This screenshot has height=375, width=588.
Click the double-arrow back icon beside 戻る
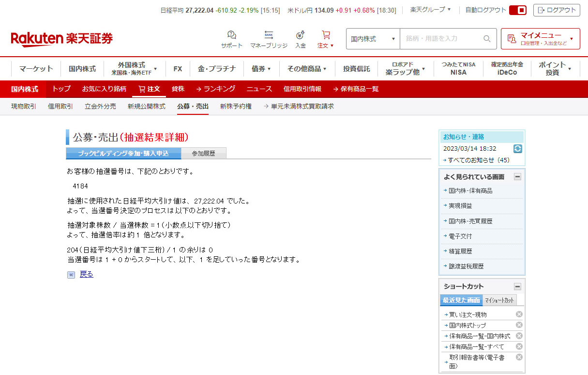71,275
